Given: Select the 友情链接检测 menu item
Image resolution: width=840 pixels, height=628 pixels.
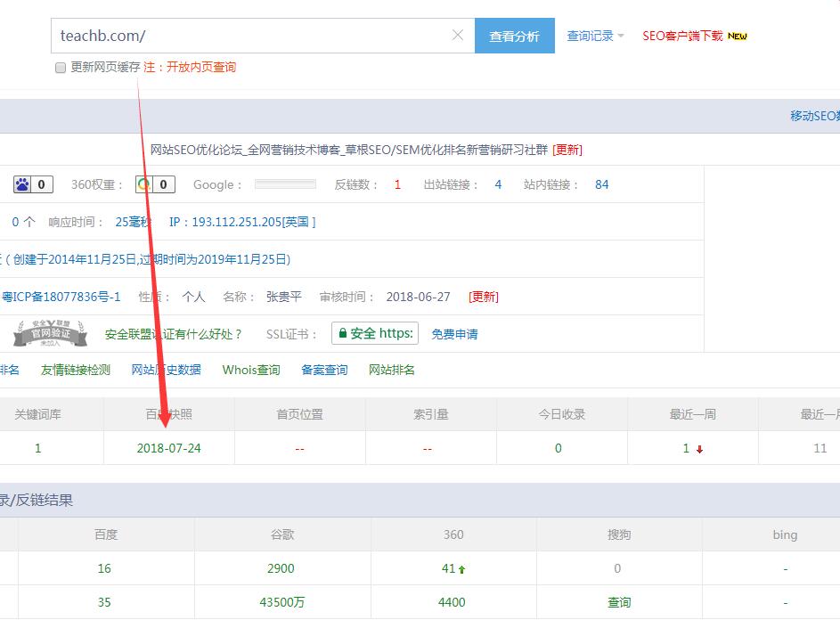Looking at the screenshot, I should tap(75, 370).
